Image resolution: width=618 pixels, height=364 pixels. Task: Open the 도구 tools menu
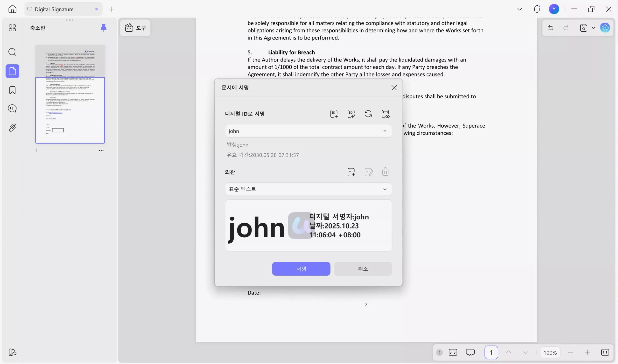[x=135, y=28]
